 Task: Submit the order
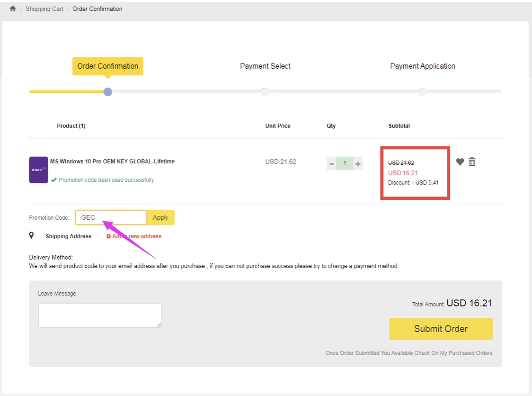coord(440,329)
